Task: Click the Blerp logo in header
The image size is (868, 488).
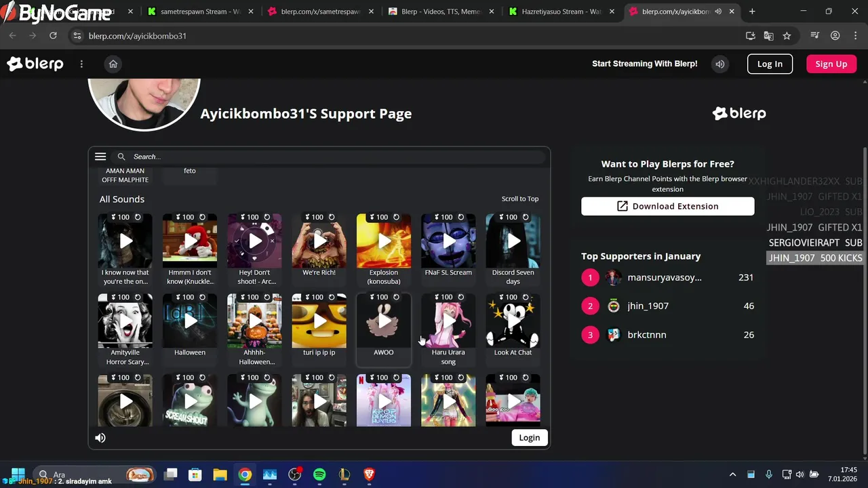Action: (35, 64)
